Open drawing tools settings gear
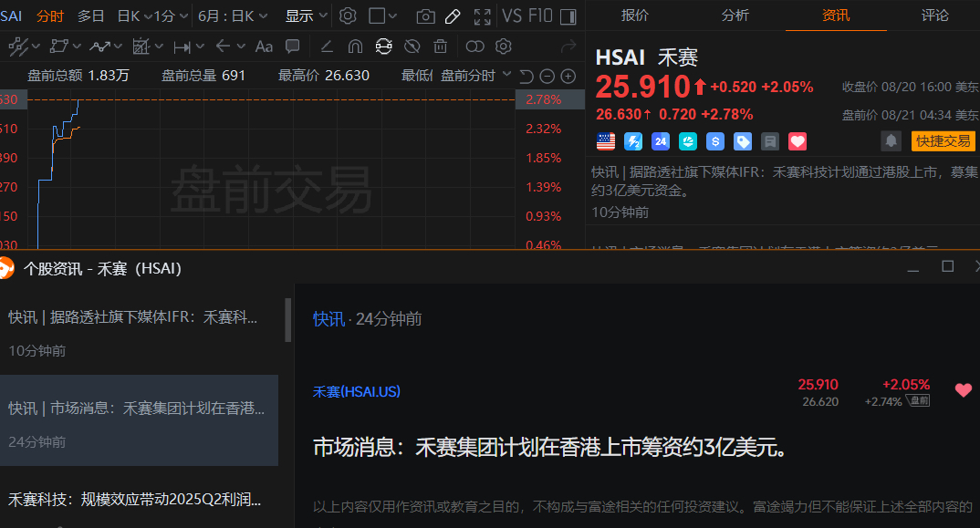Viewport: 980px width, 528px height. [503, 47]
